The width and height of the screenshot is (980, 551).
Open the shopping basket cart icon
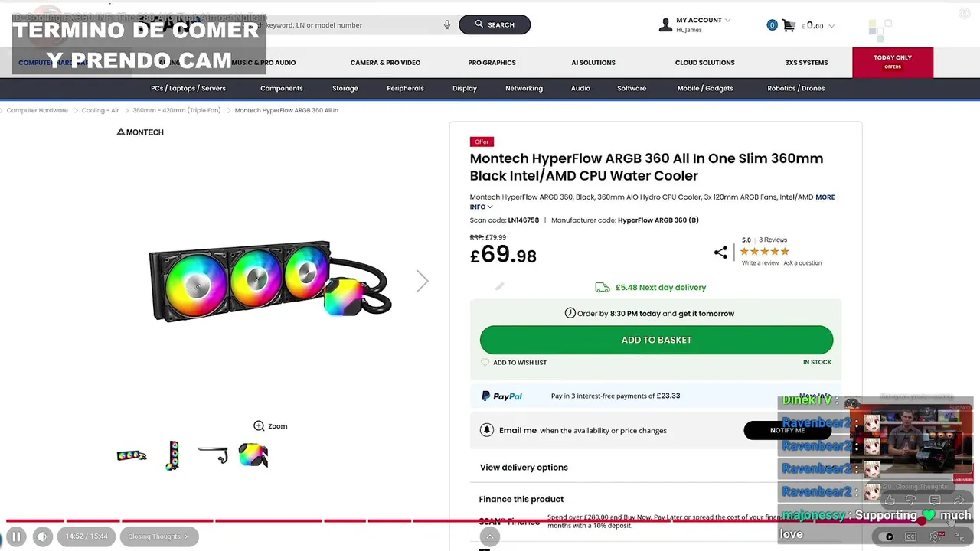[789, 25]
